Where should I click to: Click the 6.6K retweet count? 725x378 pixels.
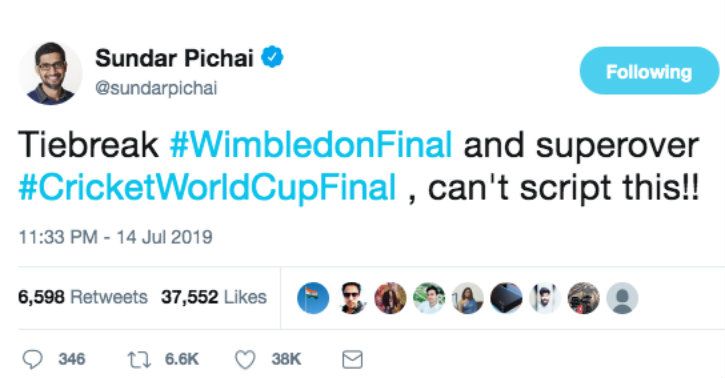pyautogui.click(x=182, y=359)
